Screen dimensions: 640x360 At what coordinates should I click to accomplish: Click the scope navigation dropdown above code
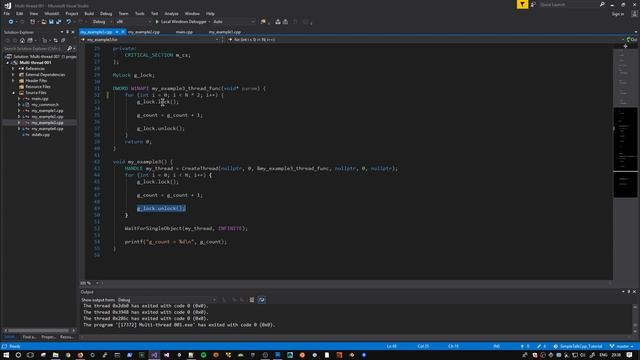(x=151, y=40)
